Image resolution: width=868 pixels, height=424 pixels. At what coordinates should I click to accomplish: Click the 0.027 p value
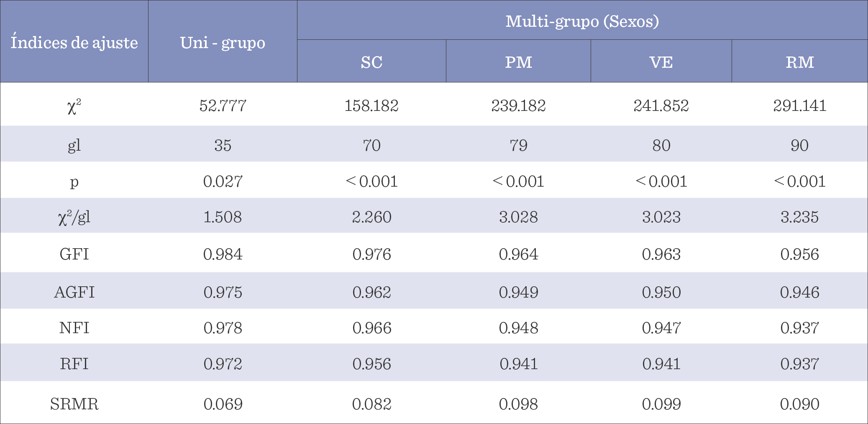223,181
